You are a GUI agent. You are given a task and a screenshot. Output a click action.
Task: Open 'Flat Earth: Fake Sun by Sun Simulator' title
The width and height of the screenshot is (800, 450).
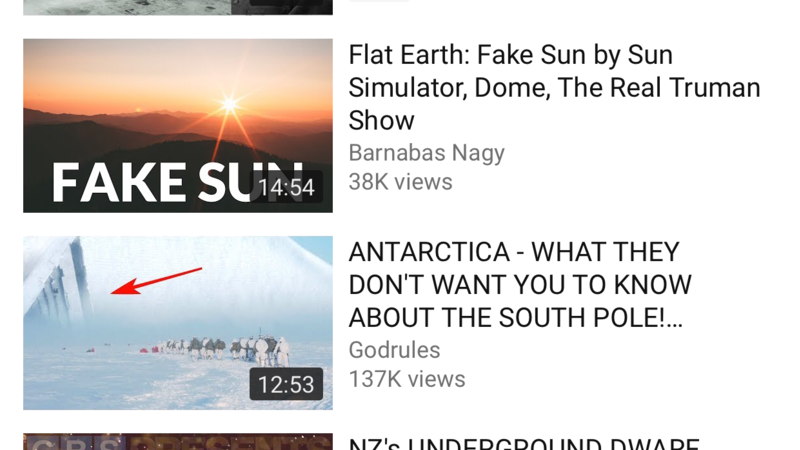[x=554, y=88]
